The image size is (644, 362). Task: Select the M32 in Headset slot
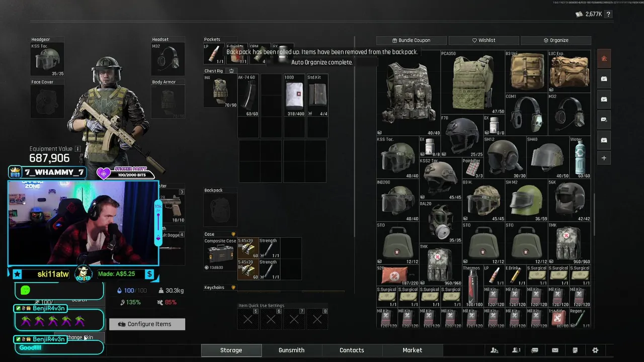pos(168,60)
